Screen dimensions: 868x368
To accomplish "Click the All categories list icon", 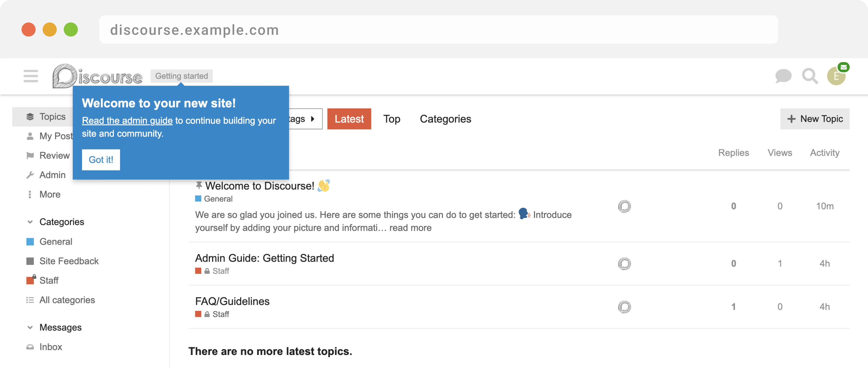I will pyautogui.click(x=30, y=300).
